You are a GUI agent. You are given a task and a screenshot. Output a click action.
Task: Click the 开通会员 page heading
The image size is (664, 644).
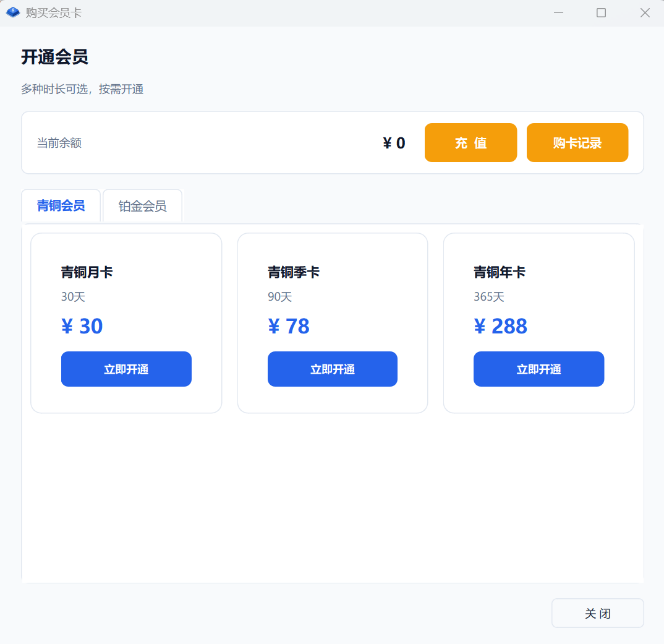tap(54, 58)
